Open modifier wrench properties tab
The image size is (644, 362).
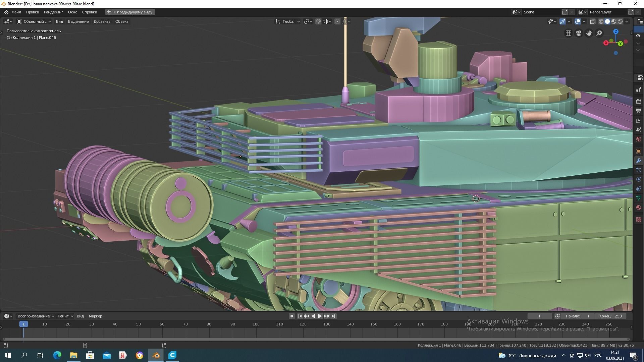(639, 161)
